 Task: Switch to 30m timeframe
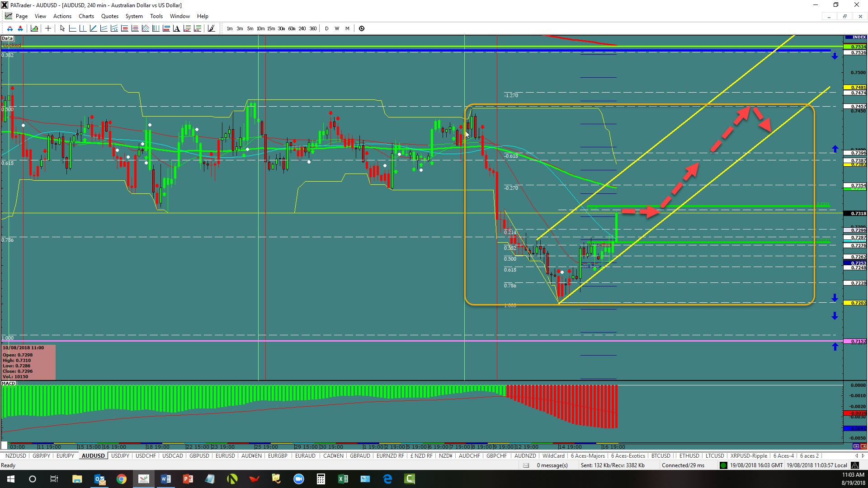281,28
